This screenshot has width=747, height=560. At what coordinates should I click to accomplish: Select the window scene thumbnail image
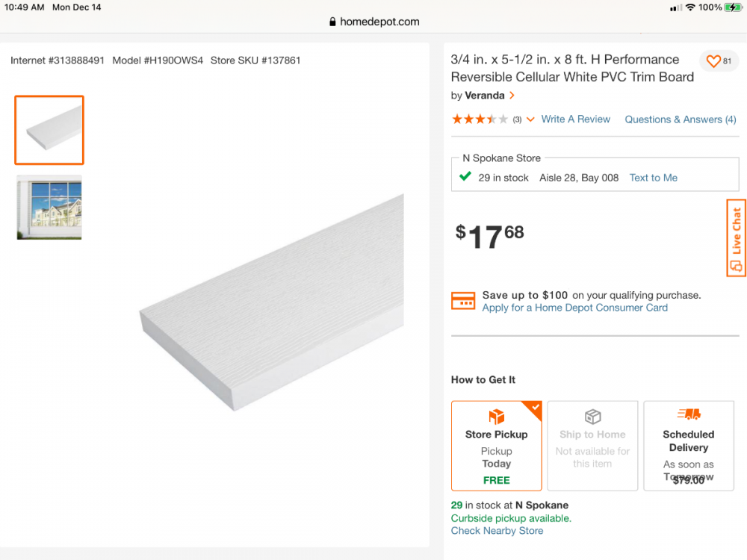[x=49, y=208]
